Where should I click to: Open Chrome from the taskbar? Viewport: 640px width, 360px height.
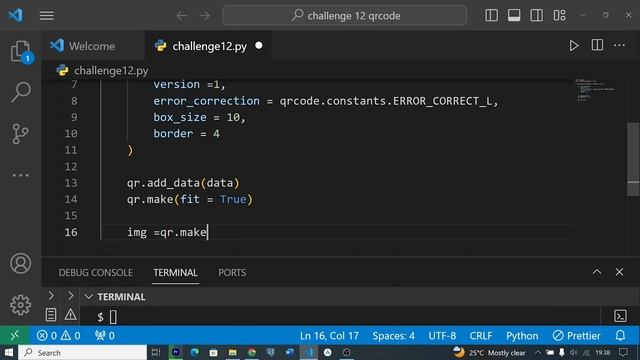tap(251, 352)
